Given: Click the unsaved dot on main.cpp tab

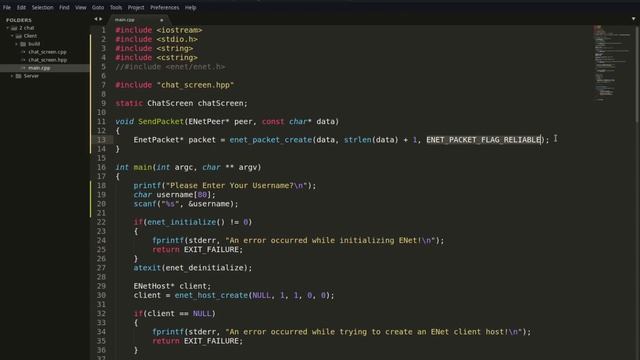Looking at the screenshot, I should click(162, 20).
